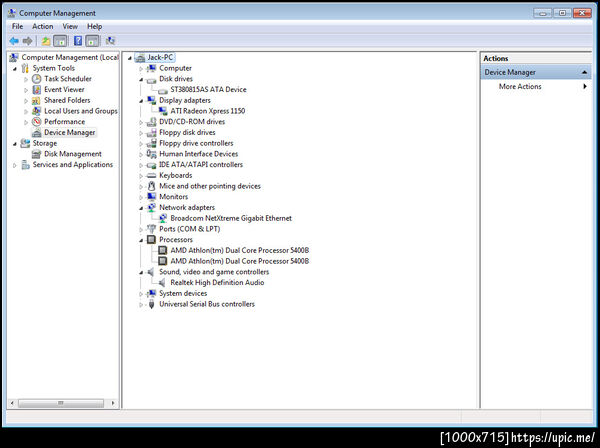The height and width of the screenshot is (448, 600).
Task: Click the Up one level folder icon
Action: point(46,41)
